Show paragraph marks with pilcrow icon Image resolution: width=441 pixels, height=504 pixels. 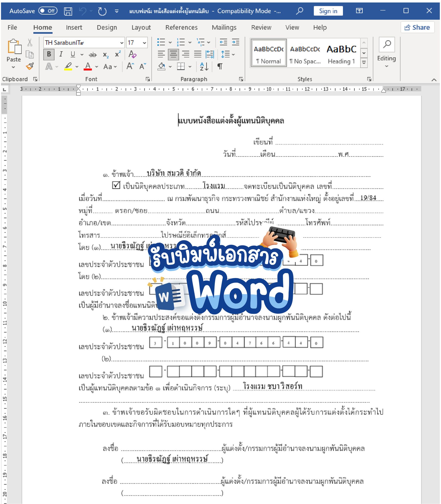click(x=220, y=66)
